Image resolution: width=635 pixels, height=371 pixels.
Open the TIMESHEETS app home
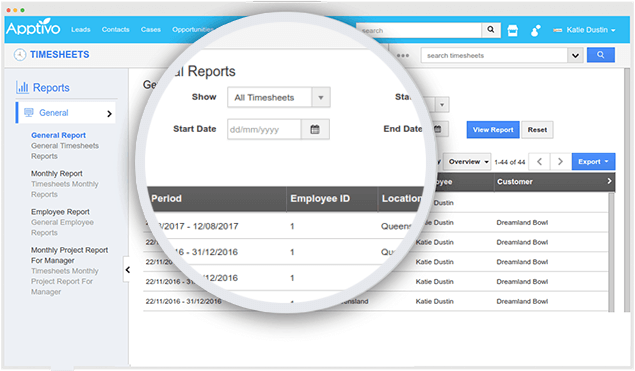(x=60, y=54)
